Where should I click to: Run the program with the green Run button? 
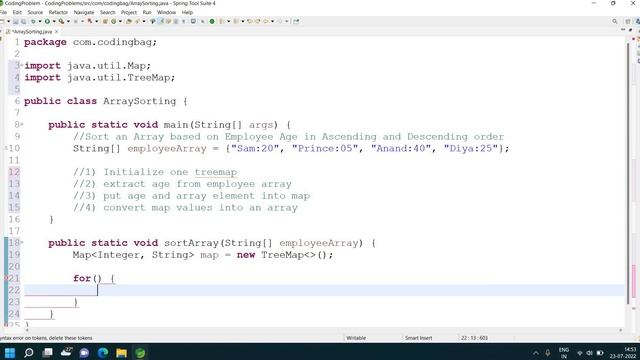[x=47, y=21]
